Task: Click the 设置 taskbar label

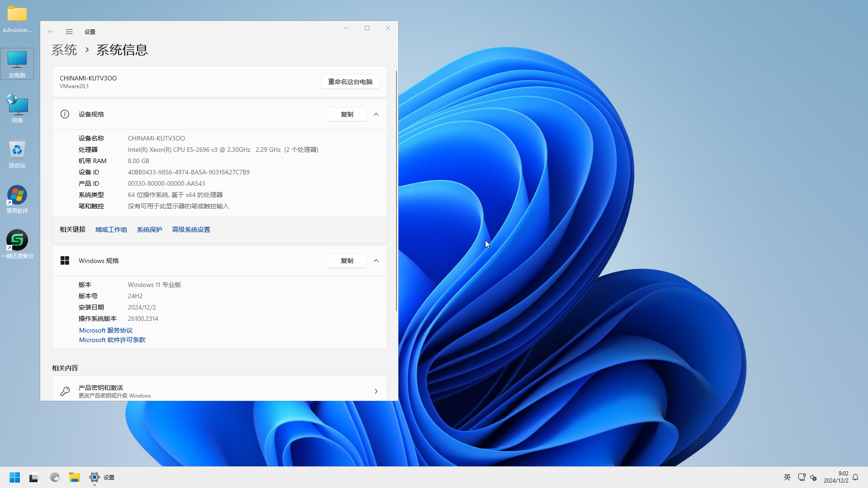Action: pyautogui.click(x=109, y=477)
